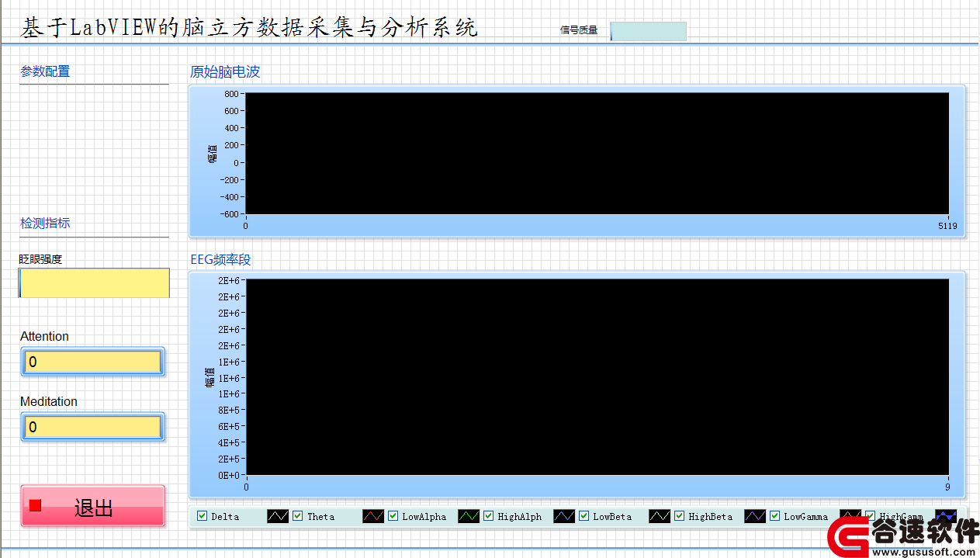Image resolution: width=980 pixels, height=558 pixels.
Task: Click the 5119 x-axis maximum label
Action: click(x=947, y=227)
